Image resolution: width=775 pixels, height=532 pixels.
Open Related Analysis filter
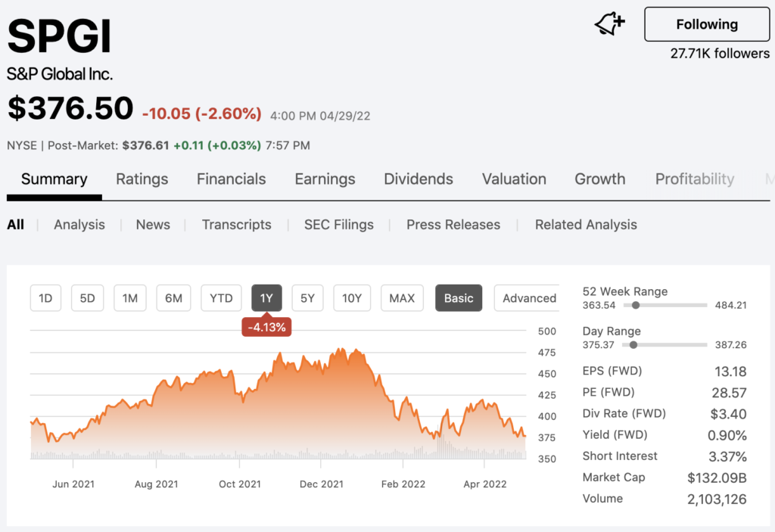point(586,225)
